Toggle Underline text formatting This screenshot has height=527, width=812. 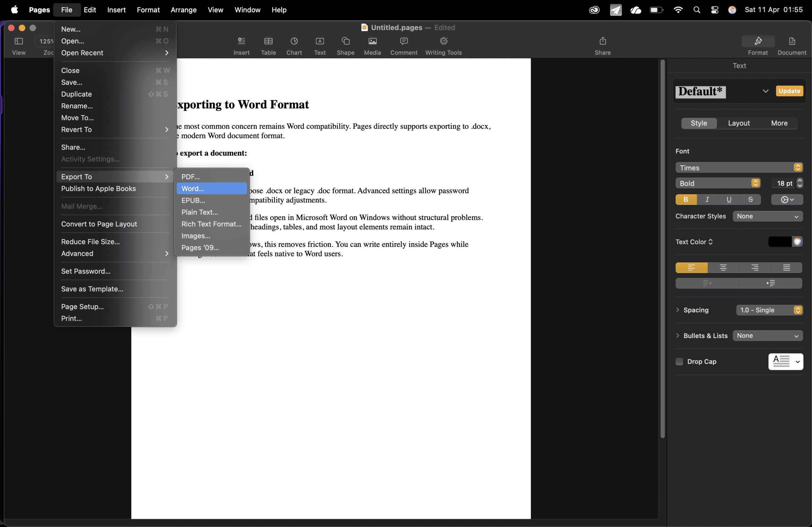(729, 200)
